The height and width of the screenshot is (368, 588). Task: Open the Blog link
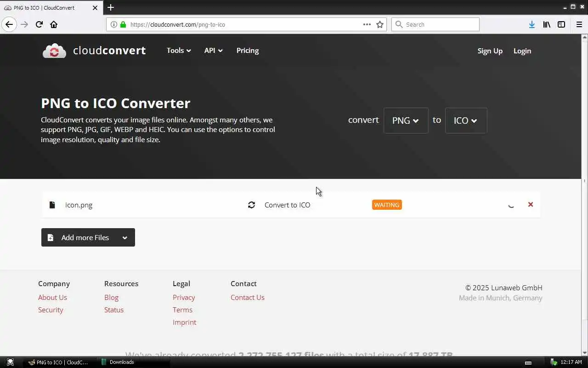click(x=111, y=297)
